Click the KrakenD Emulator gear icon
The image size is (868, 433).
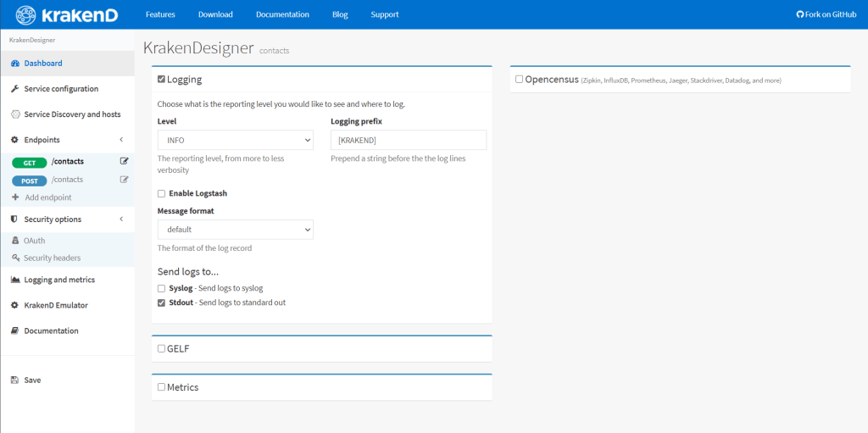(x=15, y=306)
